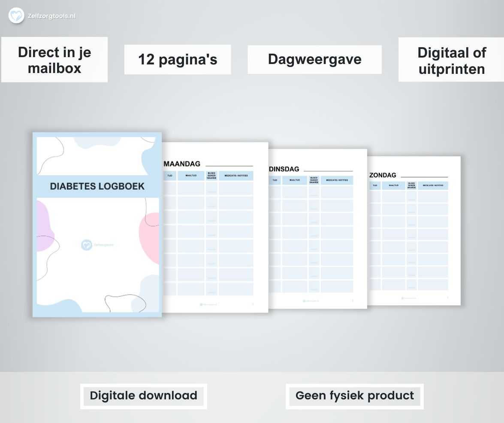Click the date line next to MAANDAG
Screen dimensions: 504x423
(x=229, y=166)
